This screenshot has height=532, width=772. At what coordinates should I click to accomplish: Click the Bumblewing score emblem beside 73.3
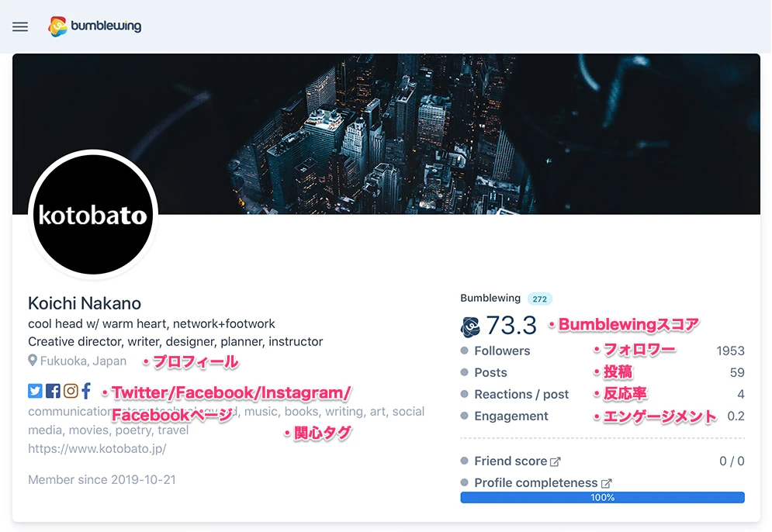[470, 326]
